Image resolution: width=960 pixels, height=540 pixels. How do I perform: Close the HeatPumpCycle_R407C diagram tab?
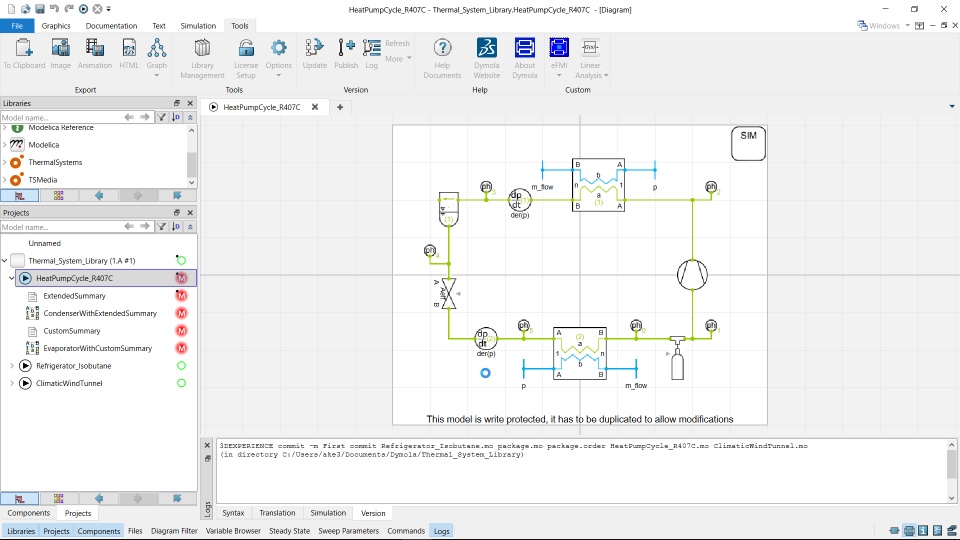pos(315,107)
